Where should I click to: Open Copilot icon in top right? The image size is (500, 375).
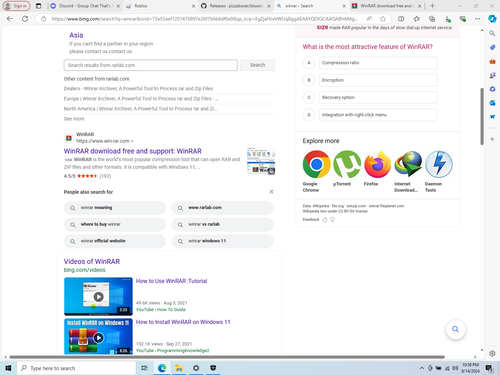492,19
